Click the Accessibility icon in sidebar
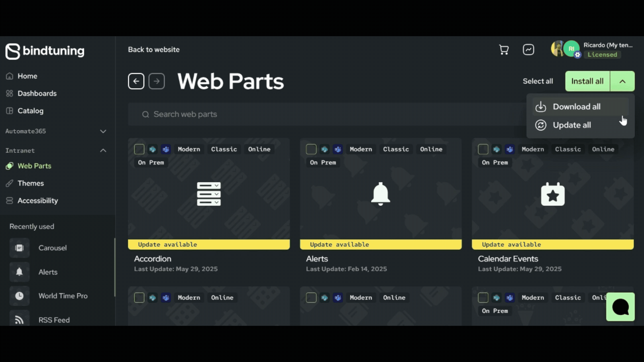644x362 pixels. 9,200
